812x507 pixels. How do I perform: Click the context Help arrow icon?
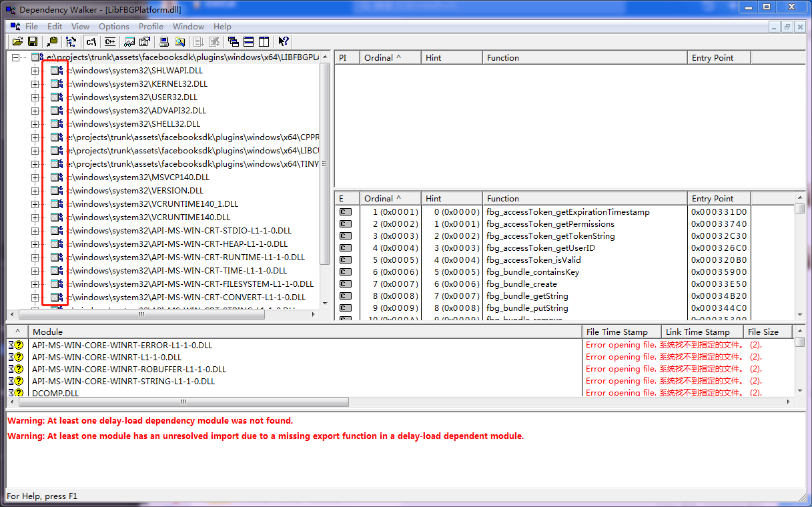point(284,41)
